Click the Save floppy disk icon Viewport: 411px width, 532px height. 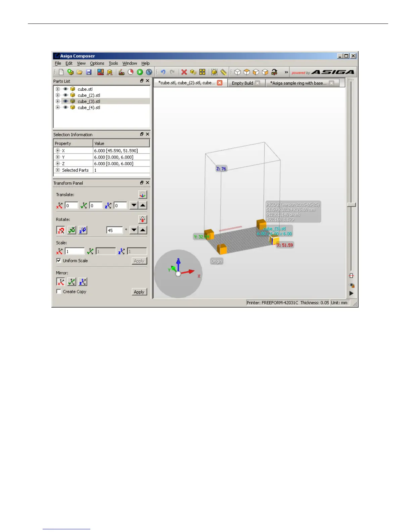pos(89,72)
